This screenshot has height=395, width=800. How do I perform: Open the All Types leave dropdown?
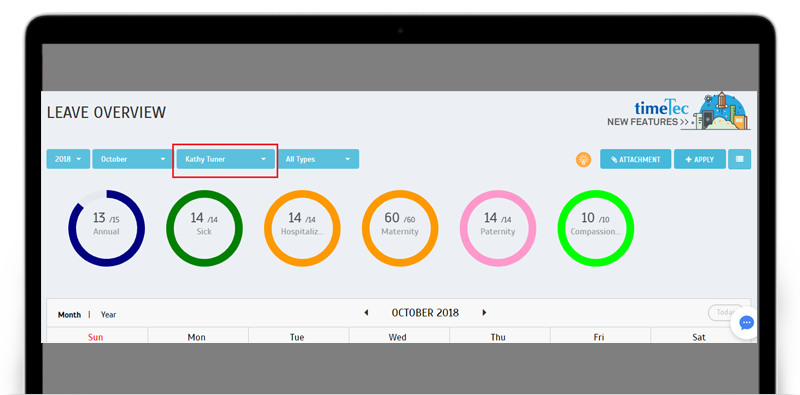pos(318,159)
